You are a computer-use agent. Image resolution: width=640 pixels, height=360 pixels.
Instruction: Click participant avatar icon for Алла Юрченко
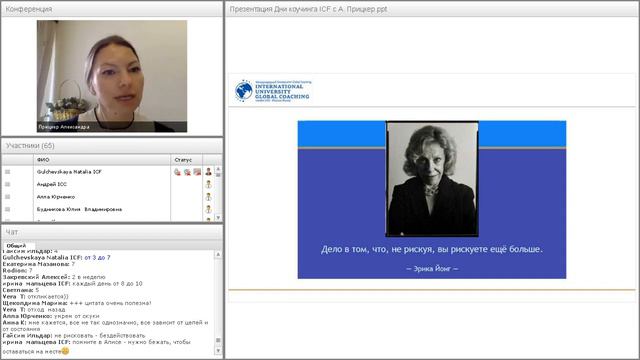click(x=209, y=197)
